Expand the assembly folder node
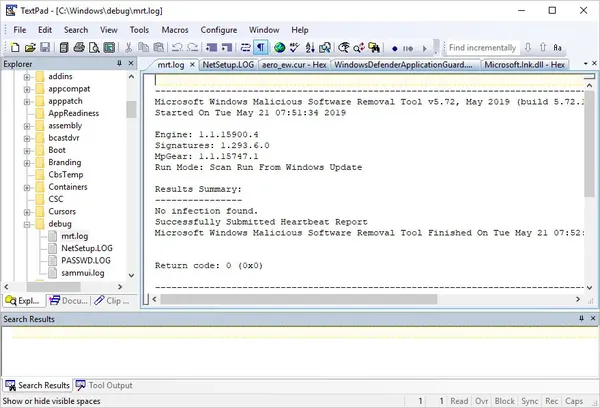 coord(27,126)
